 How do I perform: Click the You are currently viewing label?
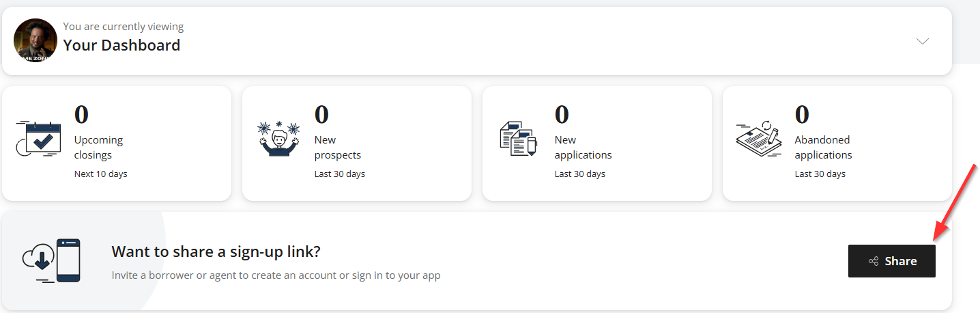[124, 27]
